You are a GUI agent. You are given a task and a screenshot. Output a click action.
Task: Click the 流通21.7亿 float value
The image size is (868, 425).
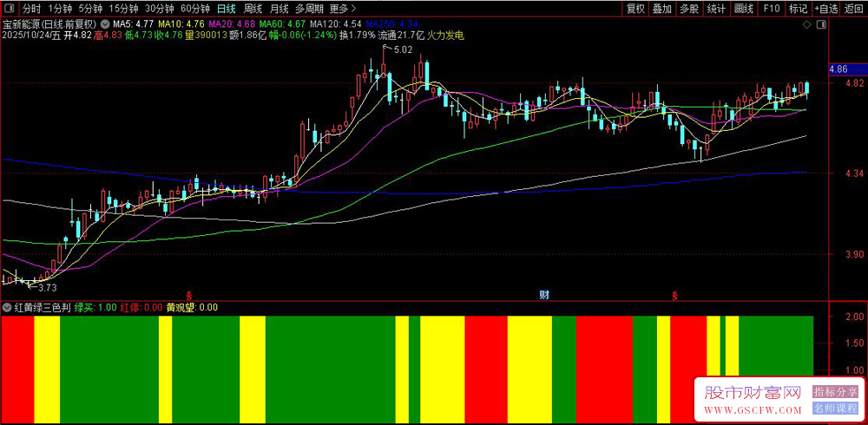401,36
